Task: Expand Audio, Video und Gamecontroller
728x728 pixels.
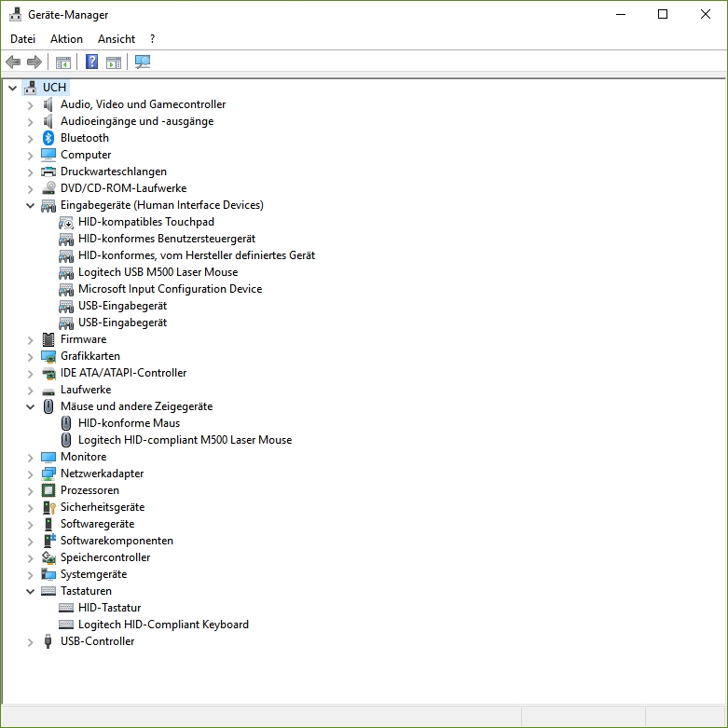Action: [30, 105]
